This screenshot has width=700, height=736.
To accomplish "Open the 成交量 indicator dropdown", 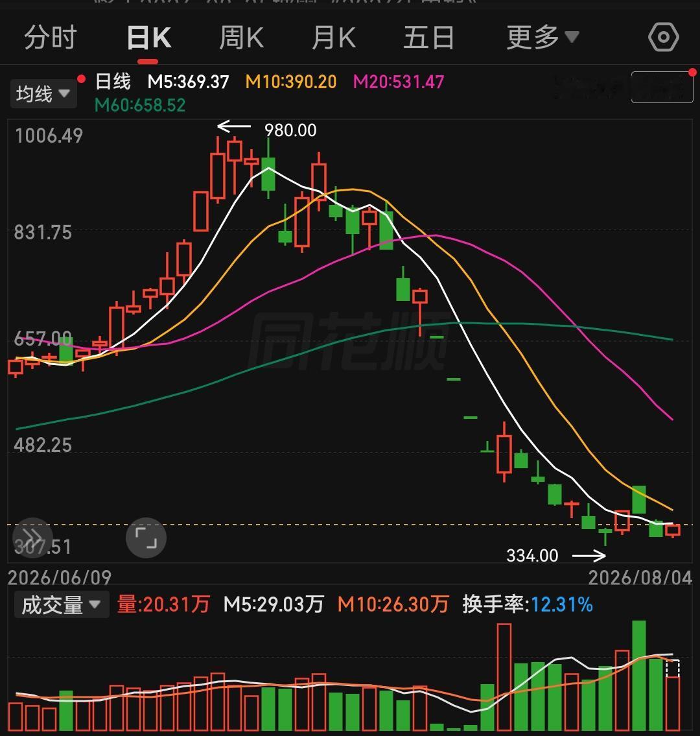I will [62, 604].
